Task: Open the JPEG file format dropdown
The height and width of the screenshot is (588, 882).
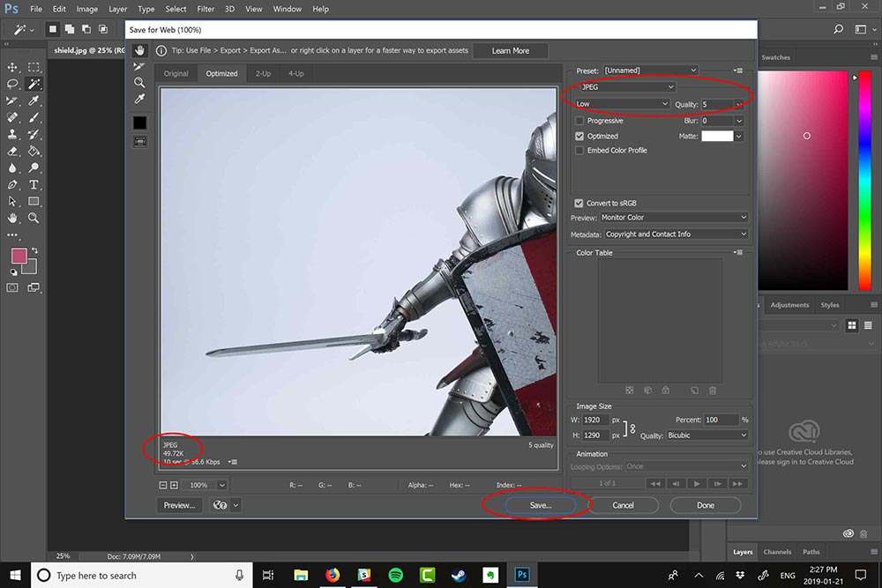Action: tap(627, 87)
